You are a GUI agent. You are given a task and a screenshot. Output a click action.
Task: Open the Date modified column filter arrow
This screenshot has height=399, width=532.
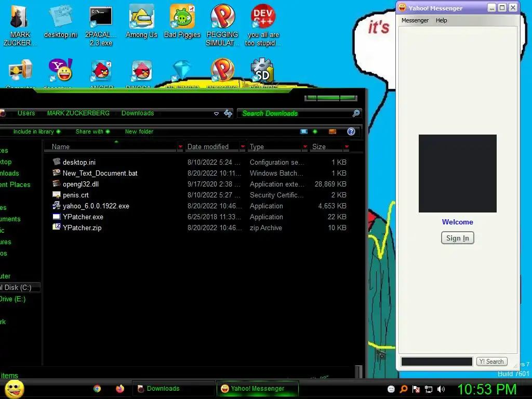pyautogui.click(x=243, y=147)
